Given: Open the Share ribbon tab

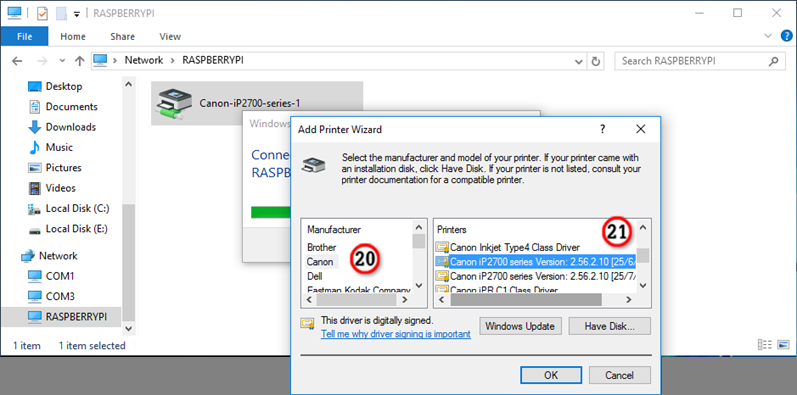Looking at the screenshot, I should [x=122, y=36].
